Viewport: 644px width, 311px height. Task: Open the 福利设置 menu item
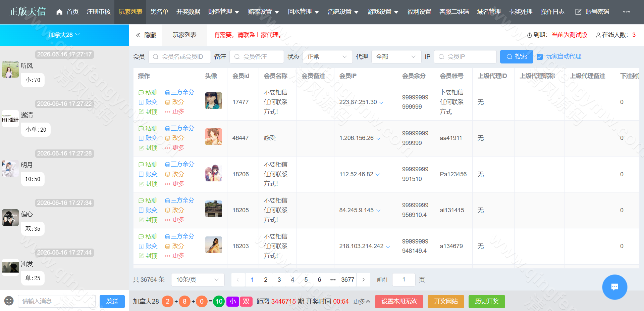pyautogui.click(x=419, y=12)
